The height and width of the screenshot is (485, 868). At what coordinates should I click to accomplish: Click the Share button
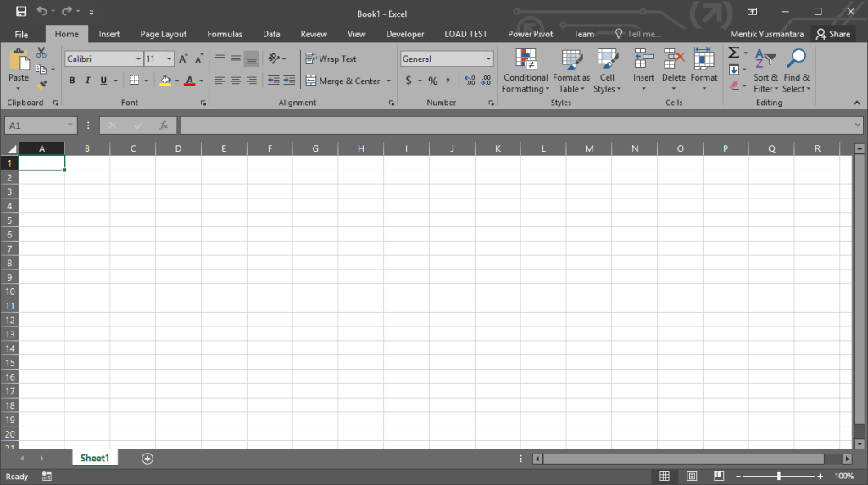click(832, 34)
